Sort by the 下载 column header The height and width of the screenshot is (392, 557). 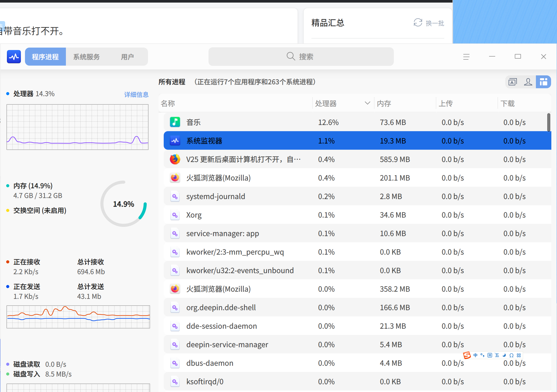[x=525, y=103]
